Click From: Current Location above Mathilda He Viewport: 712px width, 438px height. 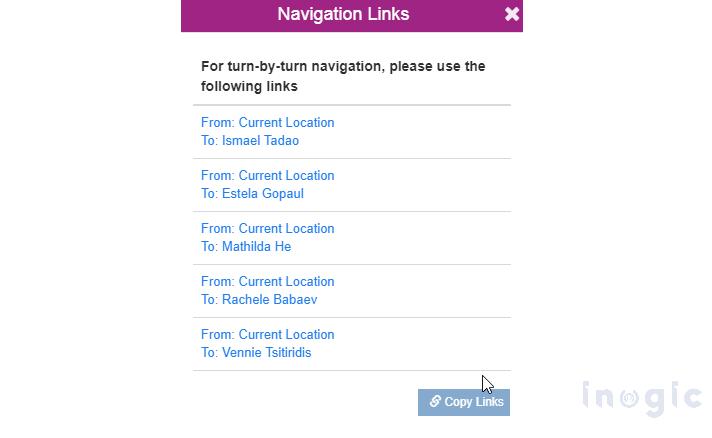(x=267, y=229)
